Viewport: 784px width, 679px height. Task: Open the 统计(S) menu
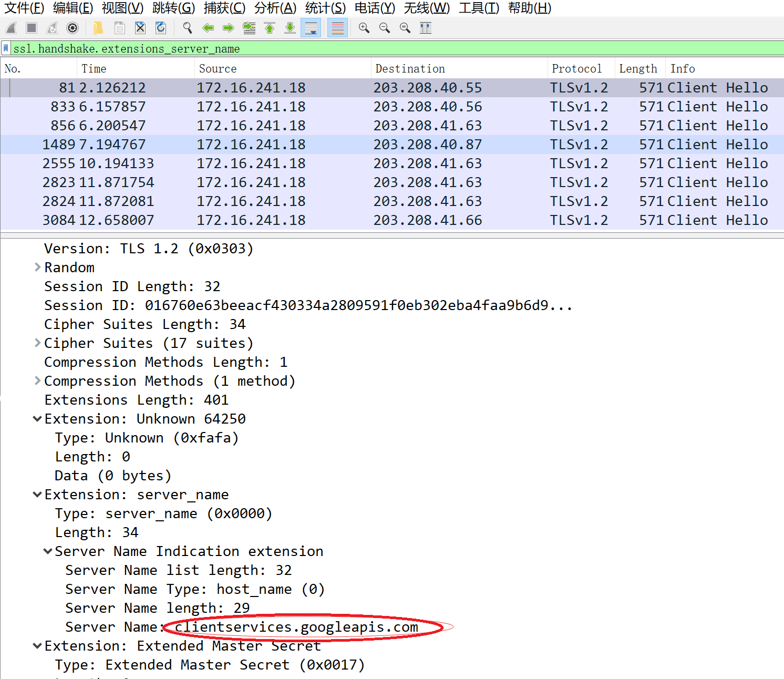(325, 8)
